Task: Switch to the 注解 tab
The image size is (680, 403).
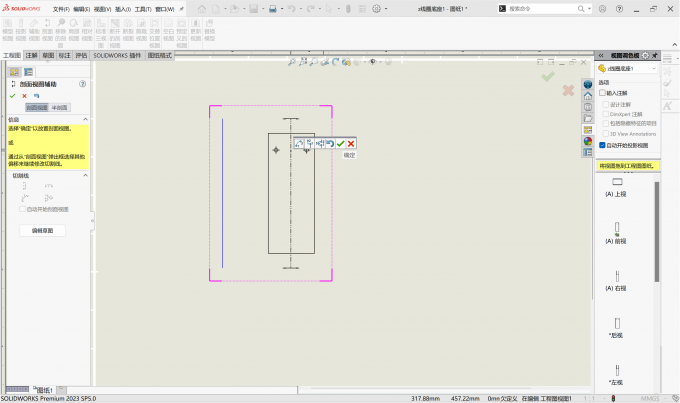Action: click(x=32, y=55)
